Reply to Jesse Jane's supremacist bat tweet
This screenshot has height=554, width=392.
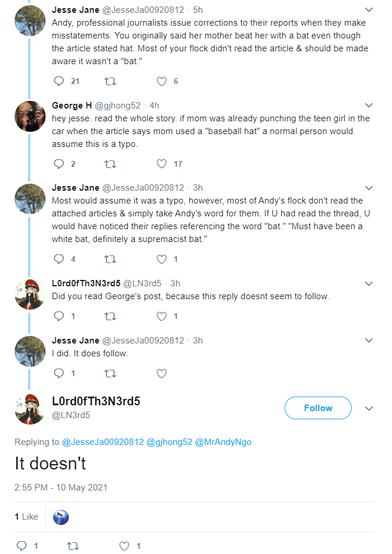point(59,259)
